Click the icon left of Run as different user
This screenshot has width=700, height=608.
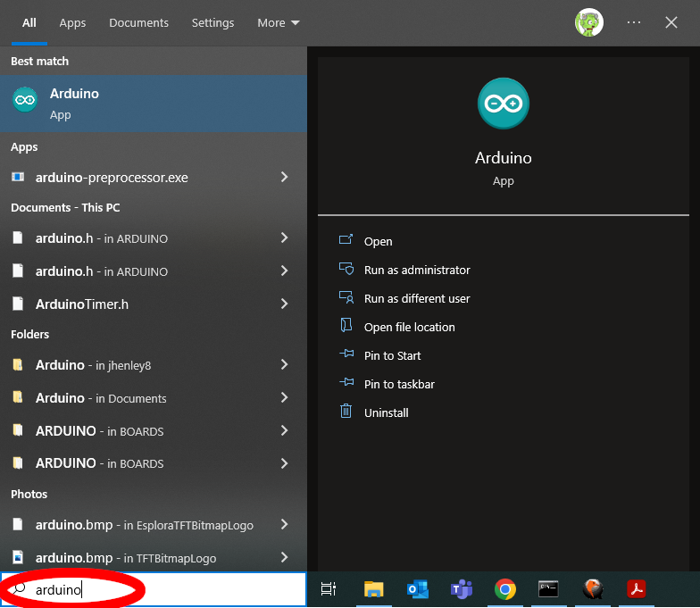pos(346,297)
